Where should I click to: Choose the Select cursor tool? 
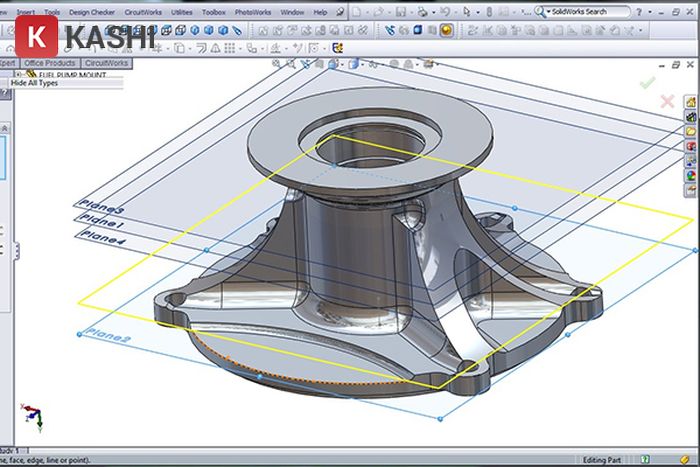coord(467,12)
